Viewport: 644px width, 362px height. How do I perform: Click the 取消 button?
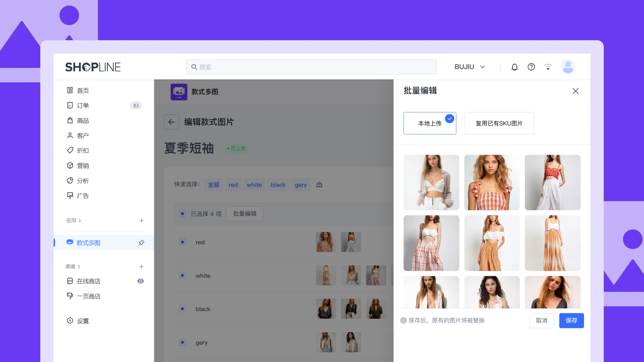tap(541, 320)
